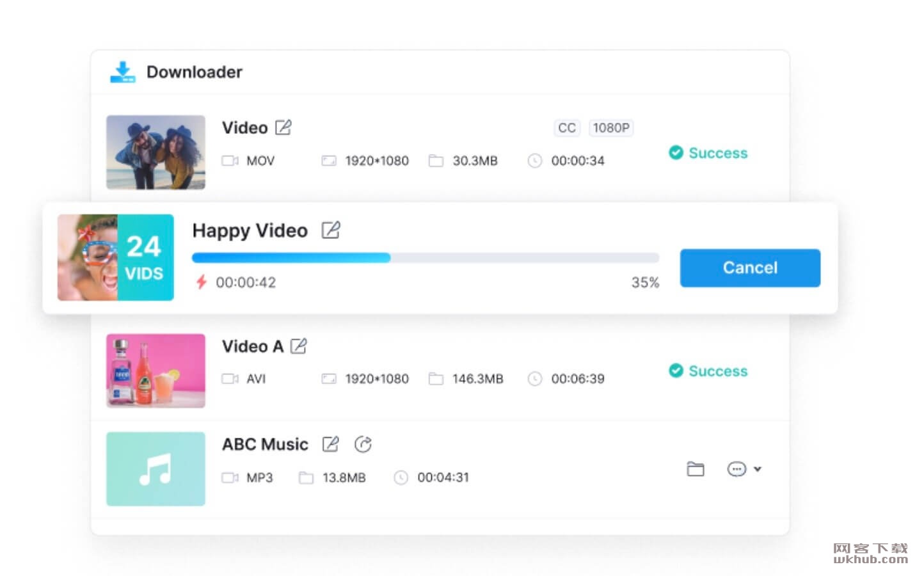This screenshot has width=924, height=576.
Task: Click the green checkmark icon on Video
Action: click(676, 152)
